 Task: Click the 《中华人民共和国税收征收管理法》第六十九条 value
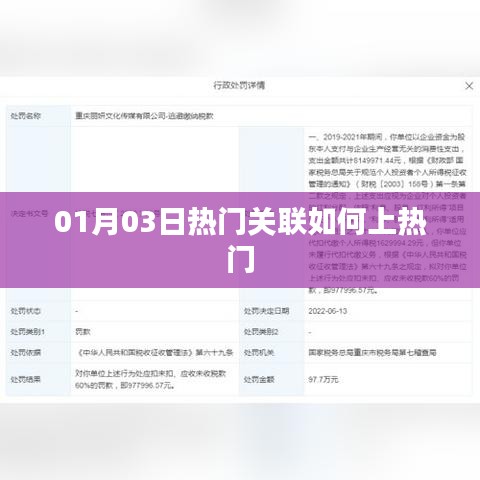pyautogui.click(x=154, y=353)
